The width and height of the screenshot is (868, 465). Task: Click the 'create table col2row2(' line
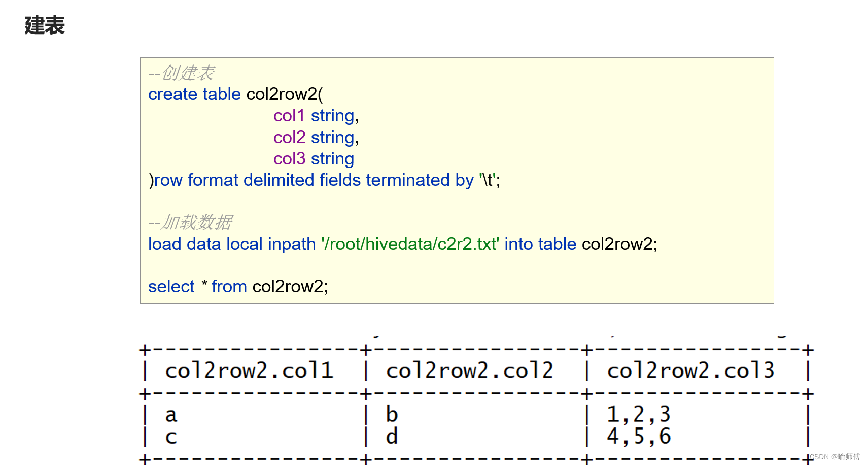[235, 94]
